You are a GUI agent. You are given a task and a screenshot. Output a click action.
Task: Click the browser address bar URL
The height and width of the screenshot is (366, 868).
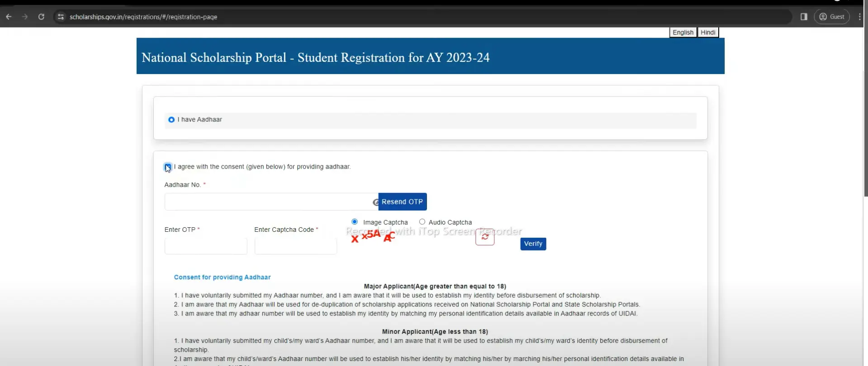point(143,17)
